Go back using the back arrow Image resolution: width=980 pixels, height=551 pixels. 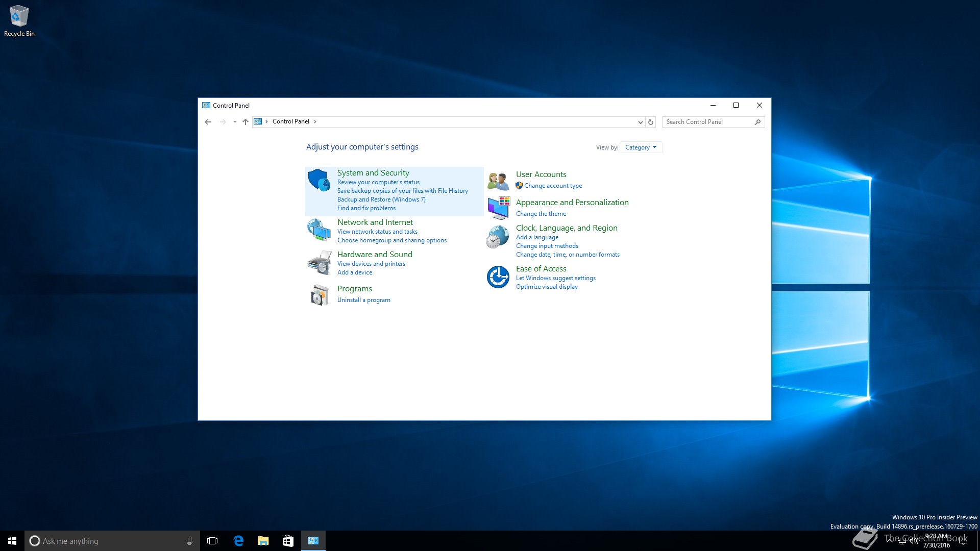click(x=208, y=122)
